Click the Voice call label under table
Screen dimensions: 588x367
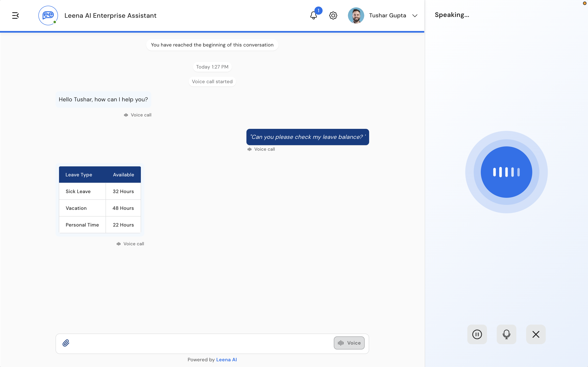click(130, 244)
